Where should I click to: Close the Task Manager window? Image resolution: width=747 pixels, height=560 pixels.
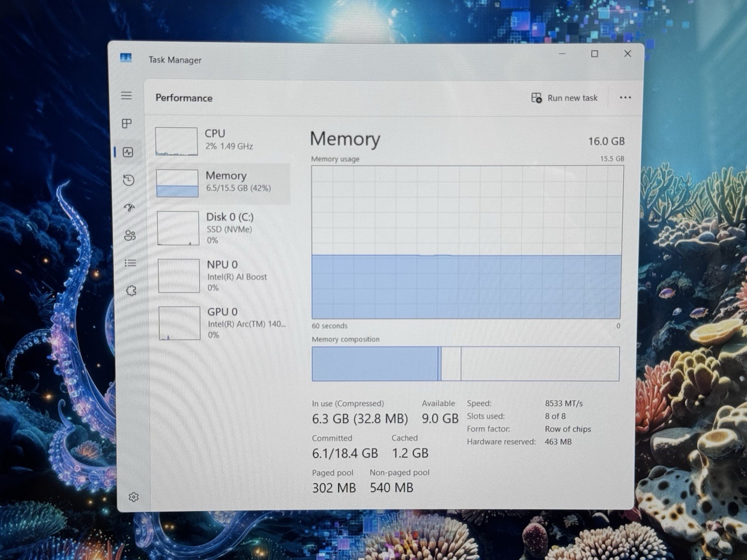(x=627, y=54)
